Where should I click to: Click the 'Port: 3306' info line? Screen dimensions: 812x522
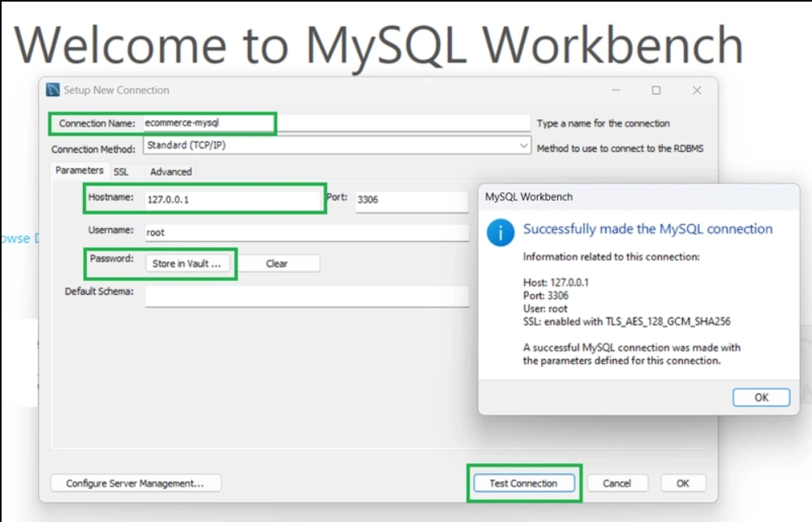click(x=545, y=296)
